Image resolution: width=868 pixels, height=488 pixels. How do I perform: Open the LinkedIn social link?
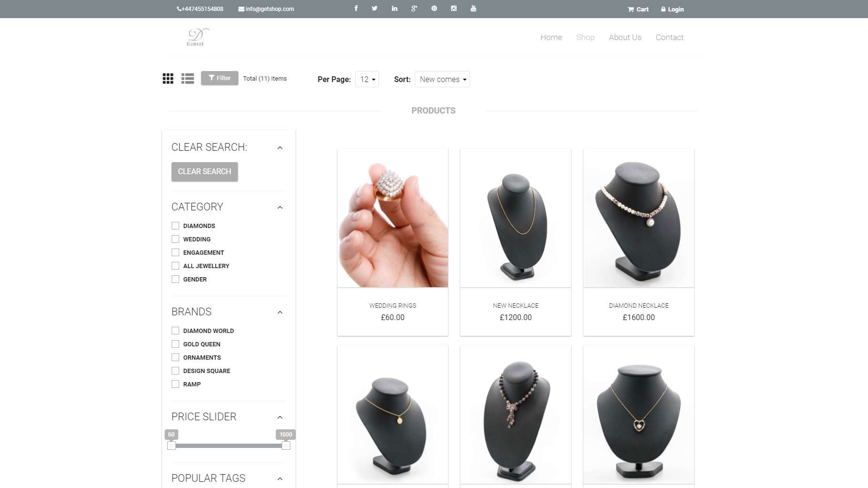[x=394, y=9]
